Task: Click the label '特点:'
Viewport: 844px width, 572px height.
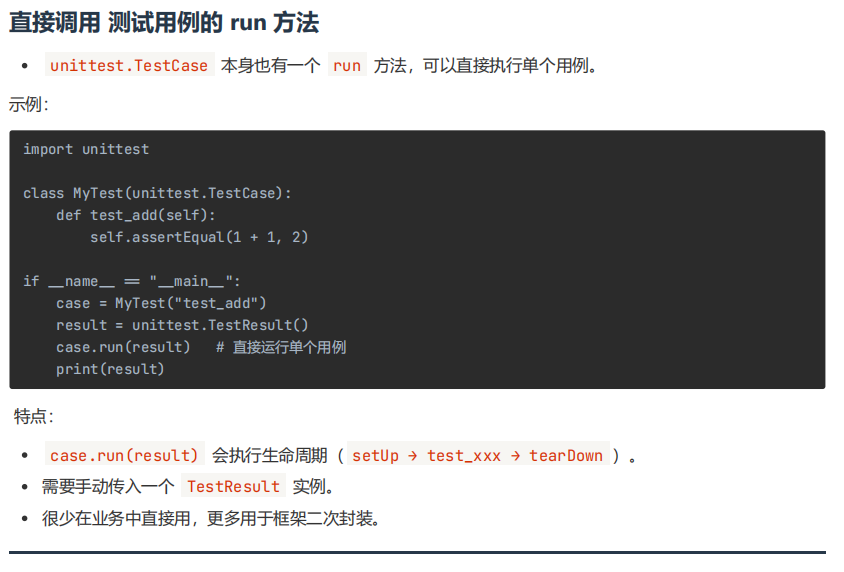Action: (34, 416)
